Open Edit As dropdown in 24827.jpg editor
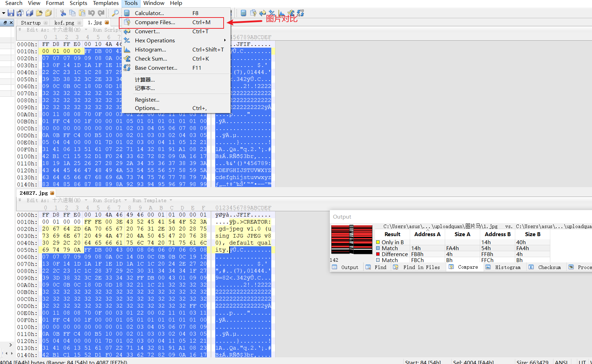Image resolution: width=592 pixels, height=364 pixels. coord(86,200)
